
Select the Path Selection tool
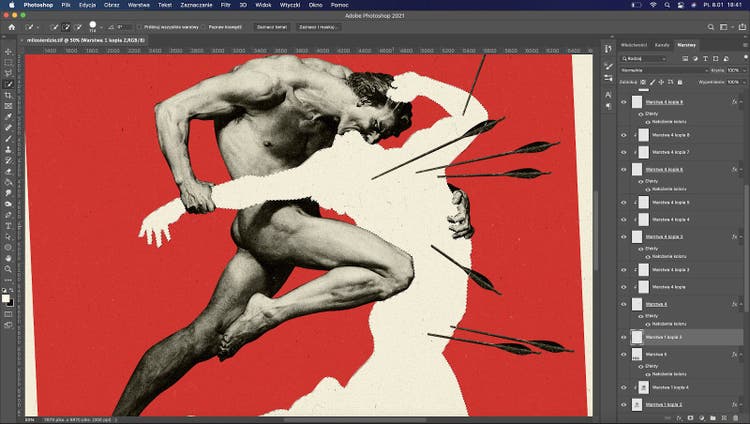[8, 236]
